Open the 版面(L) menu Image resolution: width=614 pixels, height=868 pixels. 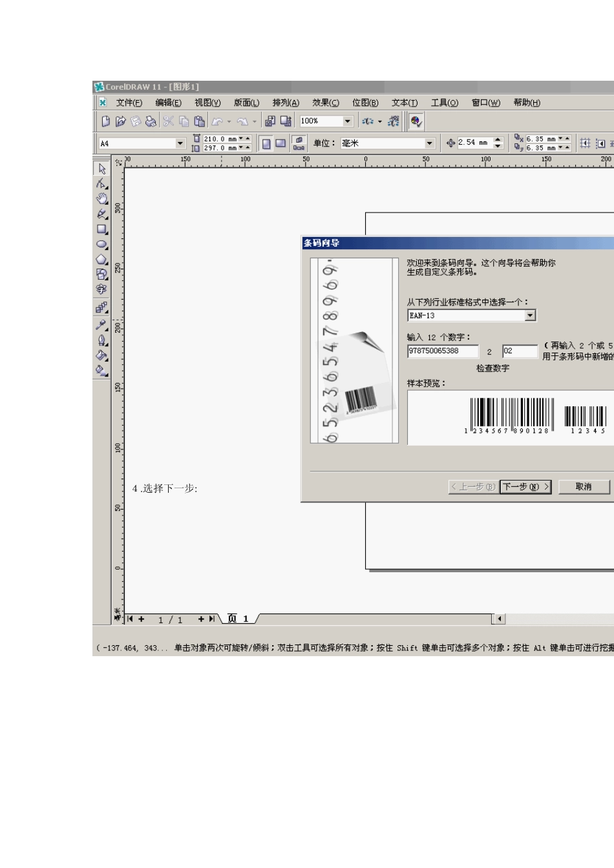pos(246,103)
